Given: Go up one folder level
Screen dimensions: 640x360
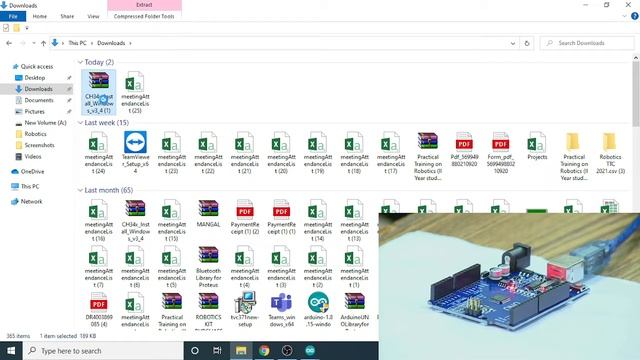Looking at the screenshot, I should [43, 43].
